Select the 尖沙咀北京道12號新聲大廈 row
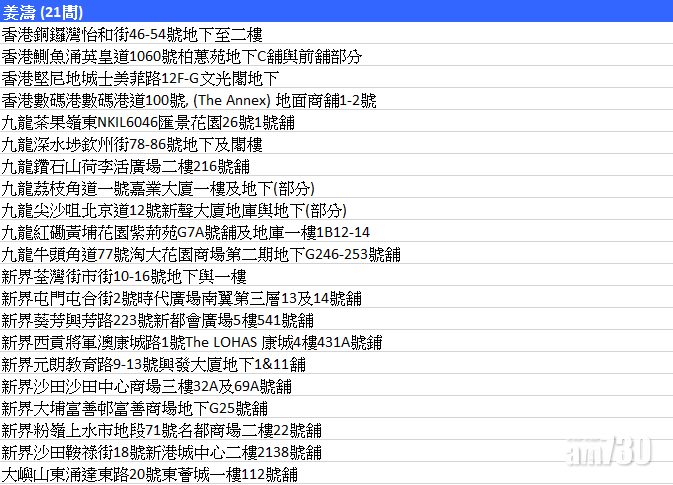This screenshot has width=673, height=485. 173,210
